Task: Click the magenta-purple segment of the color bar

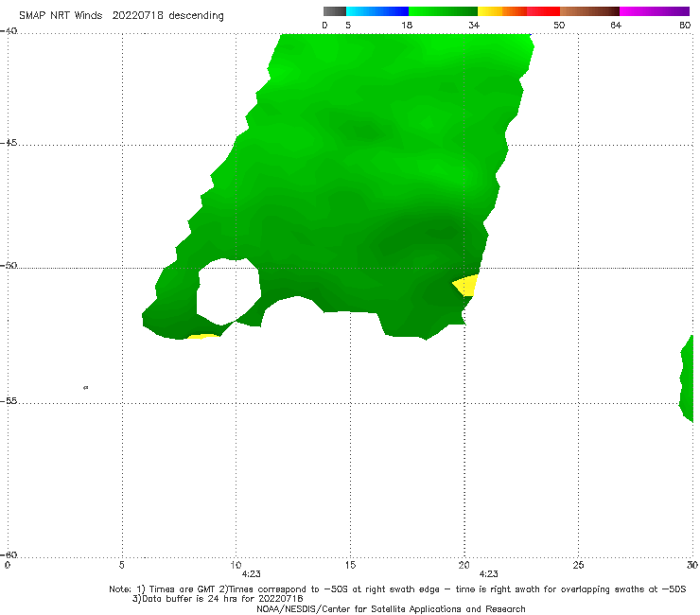Action: [655, 11]
